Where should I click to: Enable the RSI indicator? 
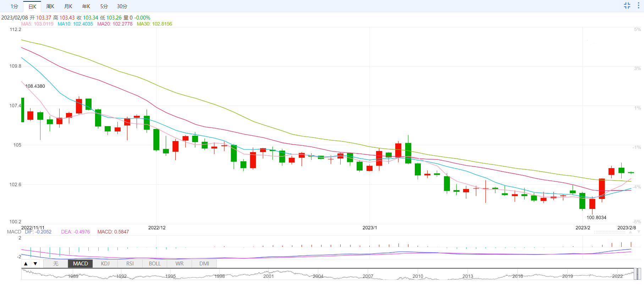pos(130,264)
